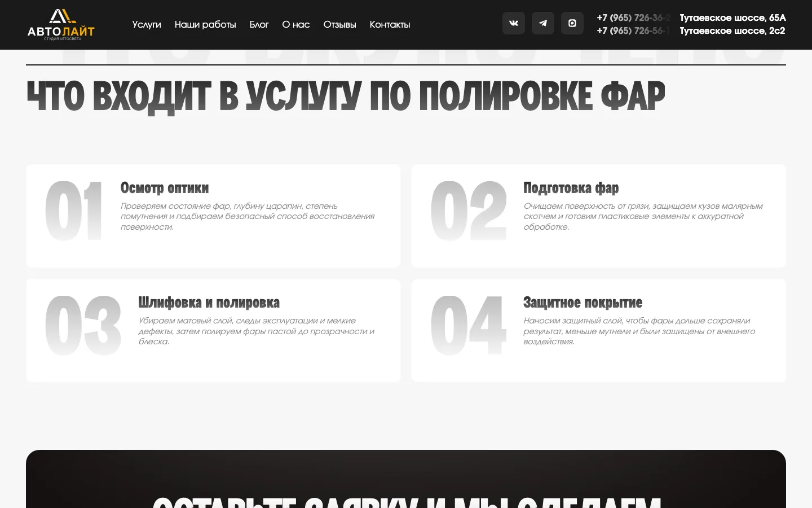Click the address Тутаевское шоссе, 65А
Image resolution: width=812 pixels, height=508 pixels.
click(x=732, y=17)
